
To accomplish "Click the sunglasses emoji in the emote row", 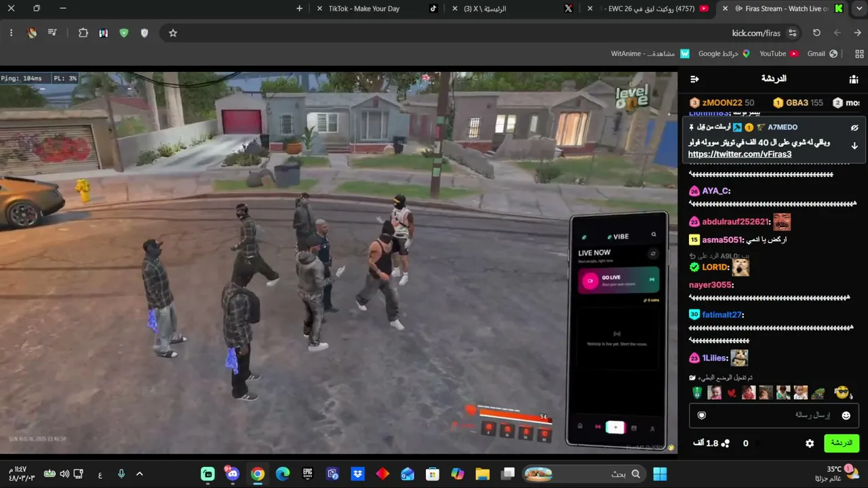I will point(842,392).
